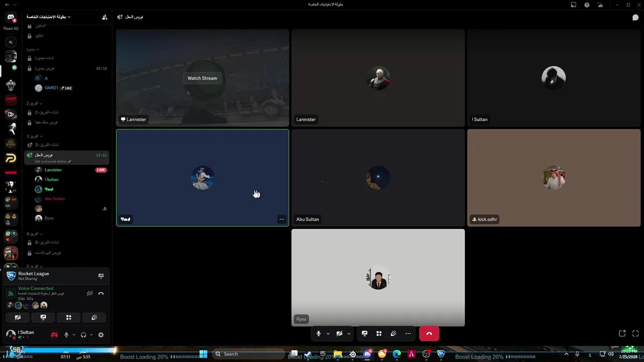Open the OLD SCHOOL server icon
Image resolution: width=644 pixels, height=362 pixels.
pos(11,143)
